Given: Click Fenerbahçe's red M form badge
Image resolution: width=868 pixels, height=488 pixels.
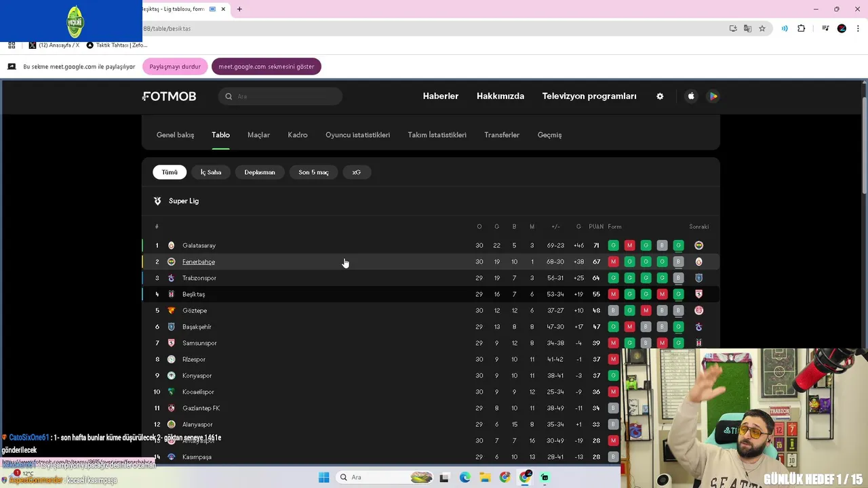Looking at the screenshot, I should pos(613,262).
